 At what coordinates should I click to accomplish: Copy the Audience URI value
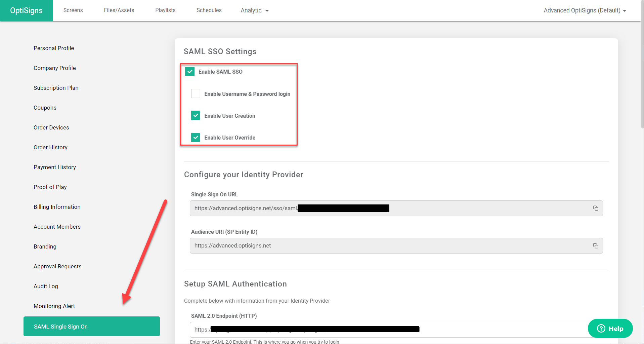(x=595, y=246)
